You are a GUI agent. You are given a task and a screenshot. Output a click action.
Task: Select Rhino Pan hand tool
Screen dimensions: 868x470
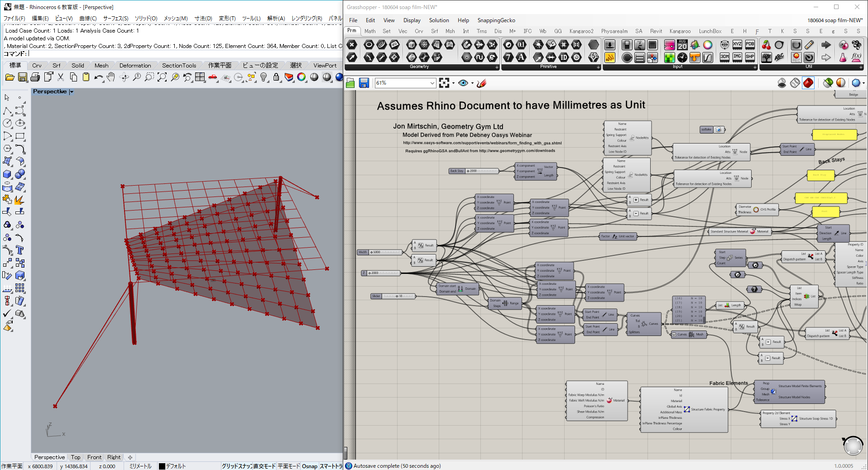[111, 77]
